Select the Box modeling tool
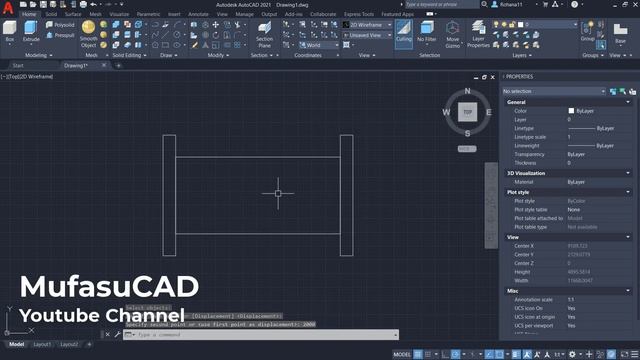 (x=9, y=32)
